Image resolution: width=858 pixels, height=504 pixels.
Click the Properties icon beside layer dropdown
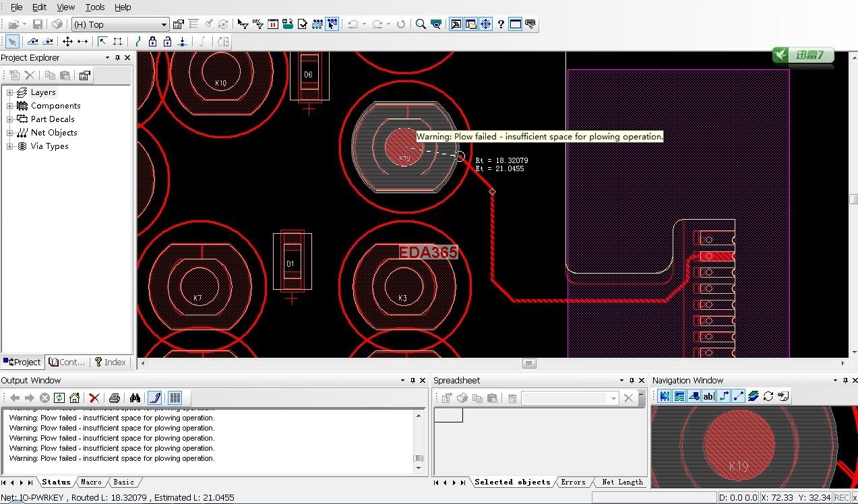tap(178, 24)
